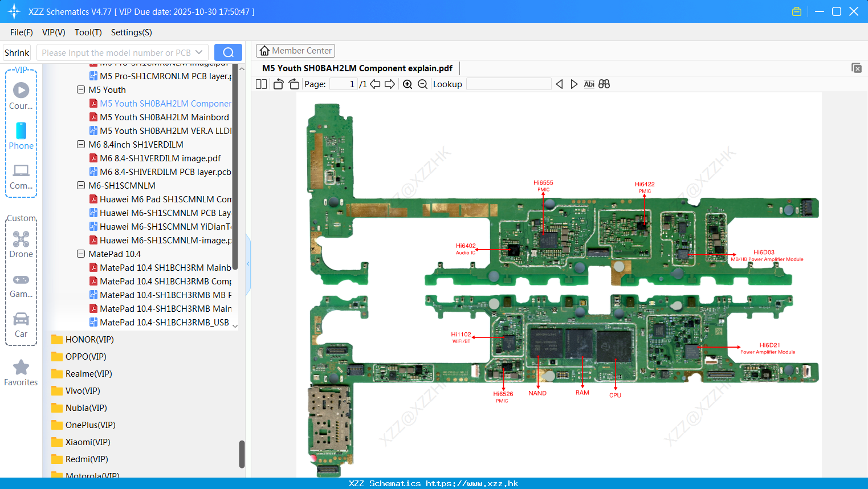Open Xiaomi(VIP) folder

click(81, 442)
